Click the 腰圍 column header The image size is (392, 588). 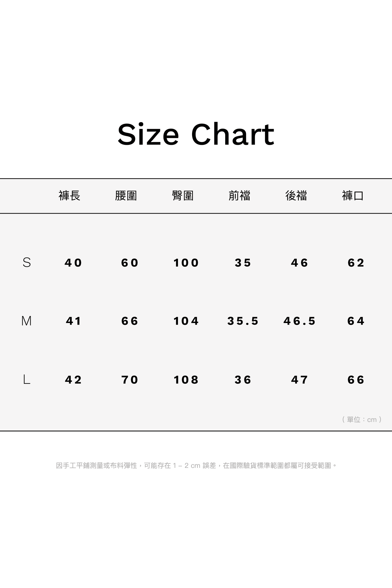(126, 196)
